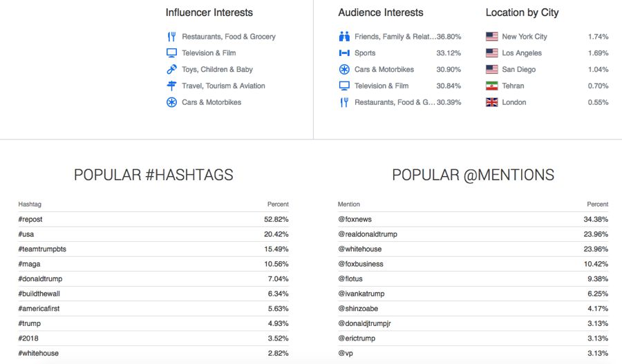Click the UK flag next to London
This screenshot has width=622, height=364.
tap(492, 102)
